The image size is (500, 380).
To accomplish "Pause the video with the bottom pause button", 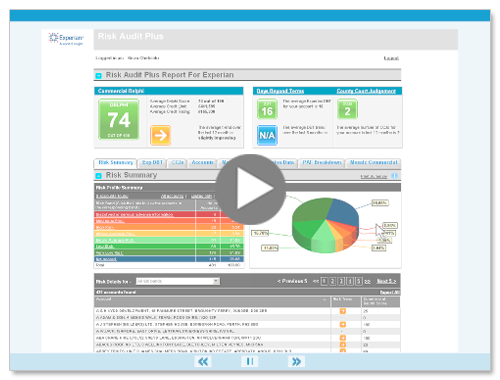I will (x=250, y=361).
